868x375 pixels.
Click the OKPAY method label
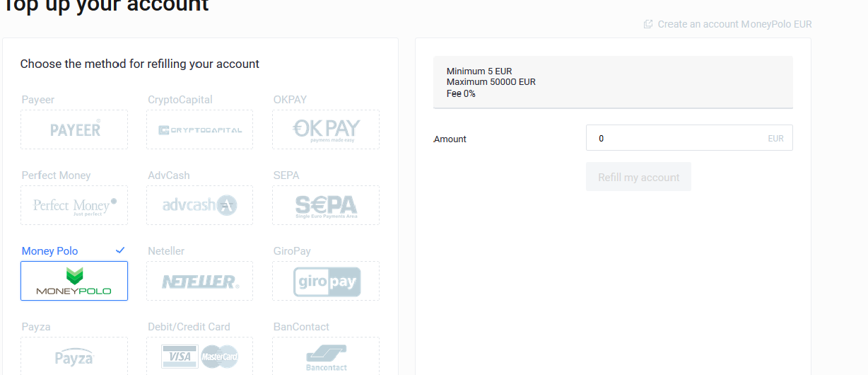tap(290, 100)
